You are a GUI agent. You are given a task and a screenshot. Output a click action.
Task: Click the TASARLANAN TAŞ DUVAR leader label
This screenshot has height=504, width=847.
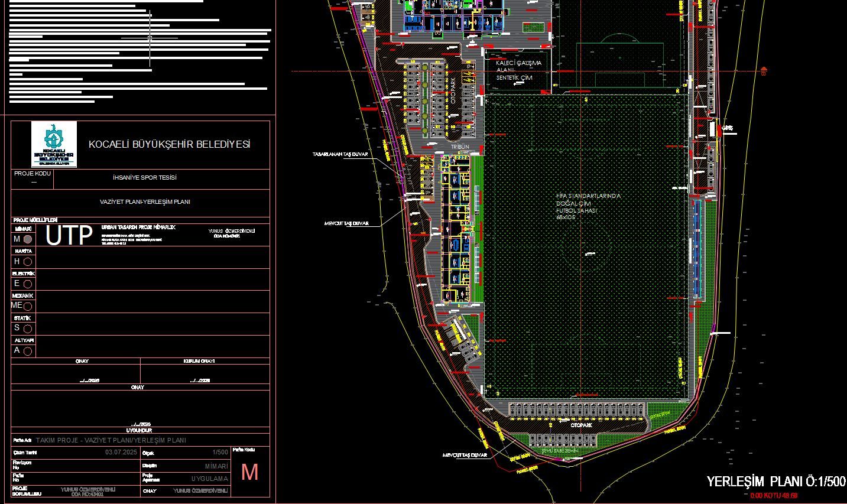point(340,154)
